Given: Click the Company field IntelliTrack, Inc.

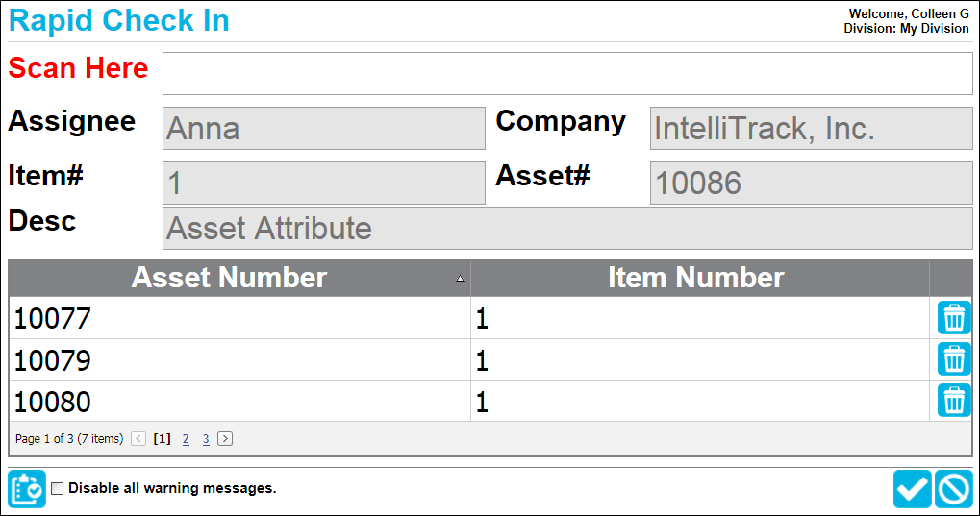Looking at the screenshot, I should (x=812, y=128).
